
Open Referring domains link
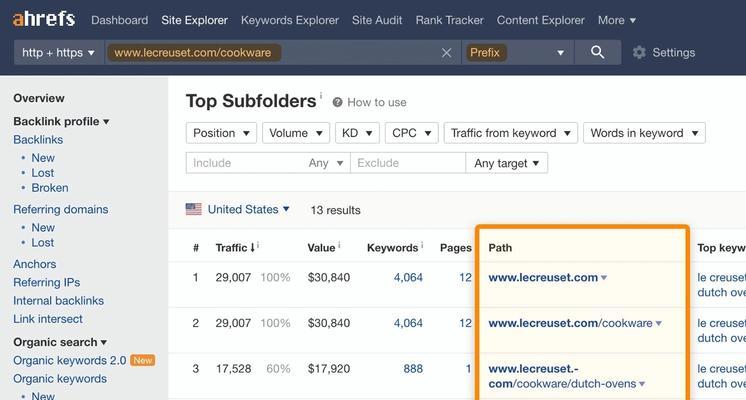[60, 209]
